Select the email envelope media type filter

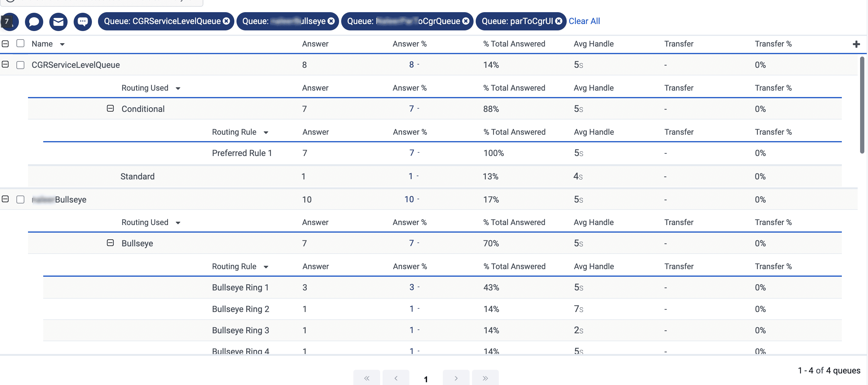pyautogui.click(x=58, y=22)
